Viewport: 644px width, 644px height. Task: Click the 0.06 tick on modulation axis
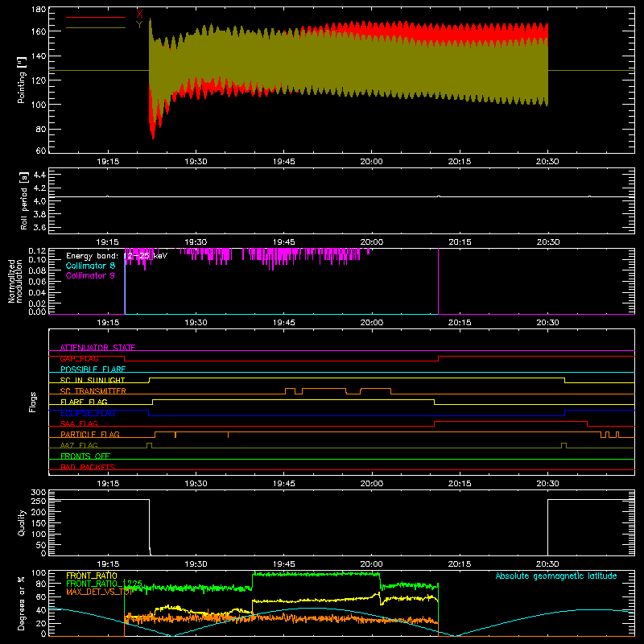37,281
